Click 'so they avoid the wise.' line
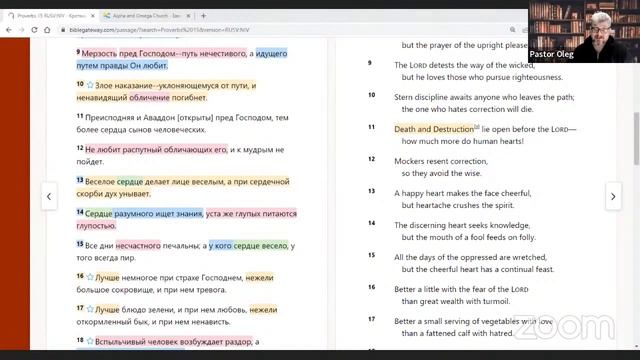 (442, 173)
